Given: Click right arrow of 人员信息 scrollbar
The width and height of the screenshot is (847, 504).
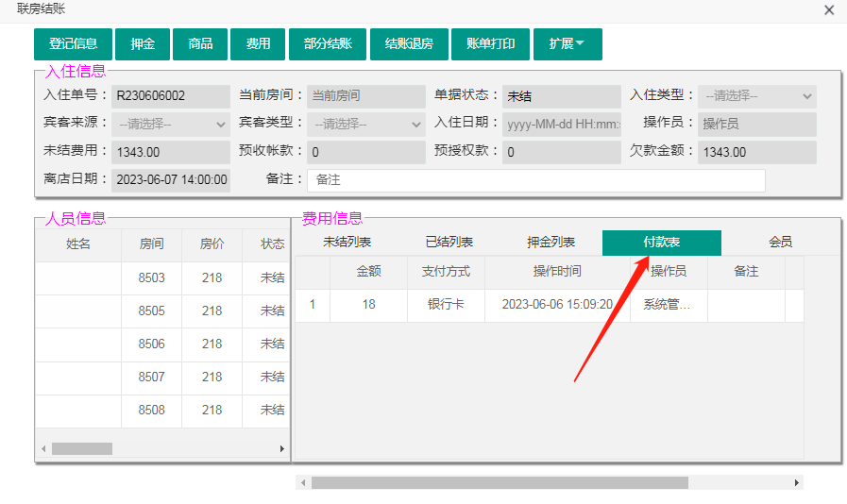Looking at the screenshot, I should tap(282, 449).
